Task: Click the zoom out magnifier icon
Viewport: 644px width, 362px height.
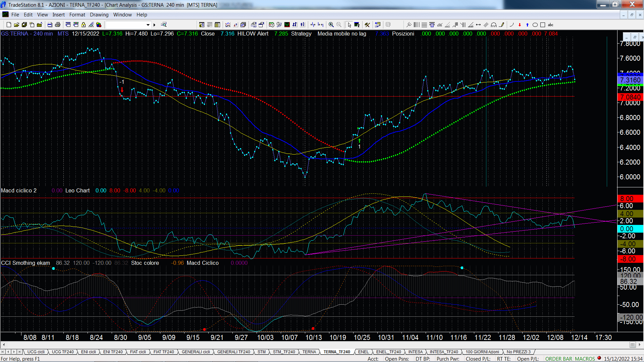Action: (339, 25)
